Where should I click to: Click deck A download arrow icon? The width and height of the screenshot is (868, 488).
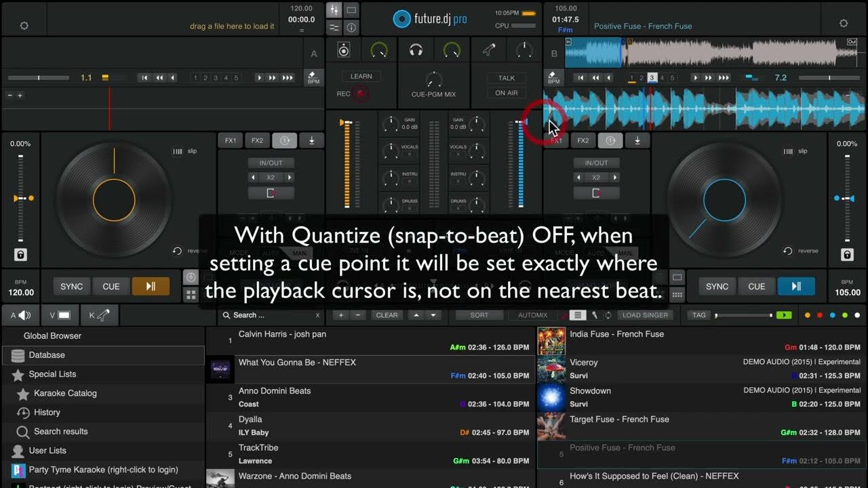(311, 140)
